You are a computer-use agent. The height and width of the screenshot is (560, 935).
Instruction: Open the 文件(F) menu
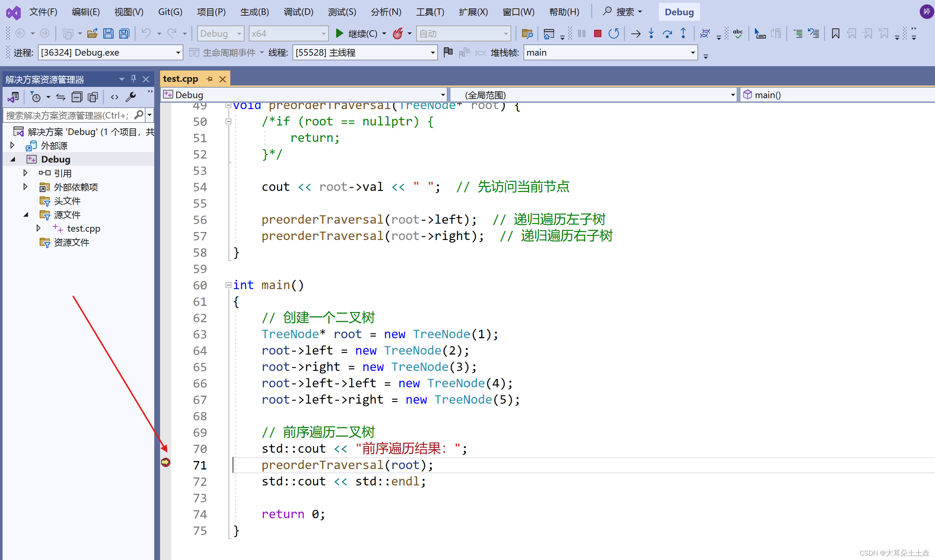click(43, 12)
